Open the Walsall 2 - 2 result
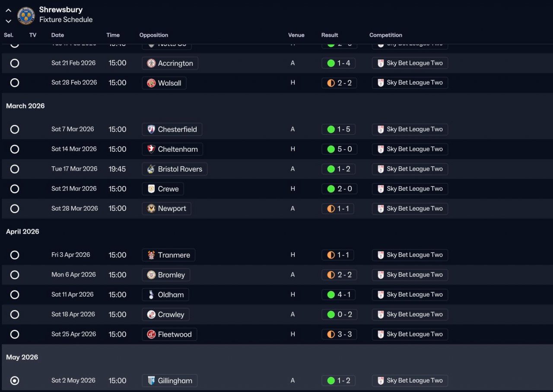Screen dimensions: 553x392 click(339, 83)
